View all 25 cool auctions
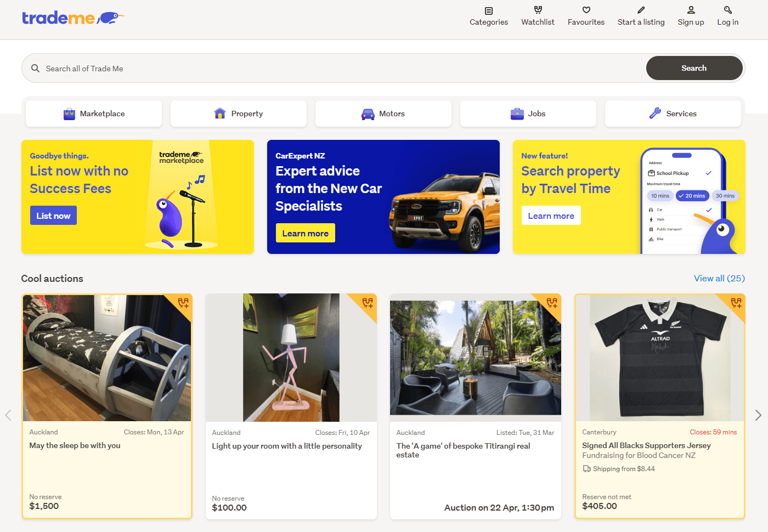This screenshot has width=768, height=532. point(719,279)
